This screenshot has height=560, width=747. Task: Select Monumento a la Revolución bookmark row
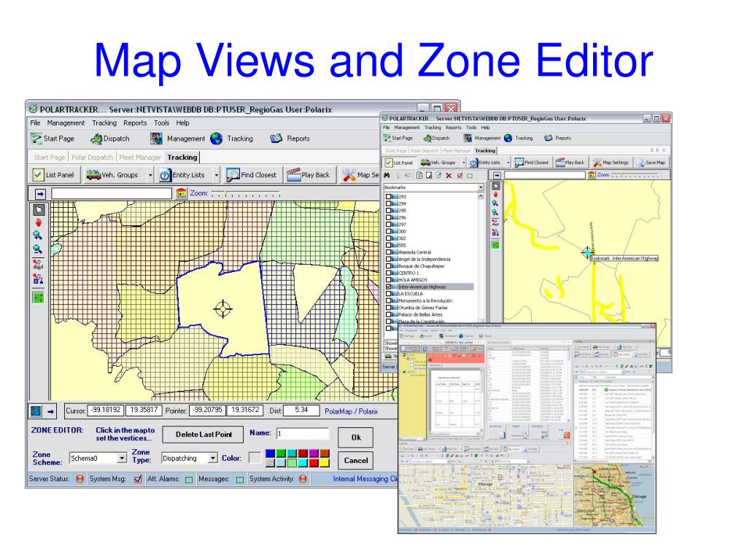[425, 301]
